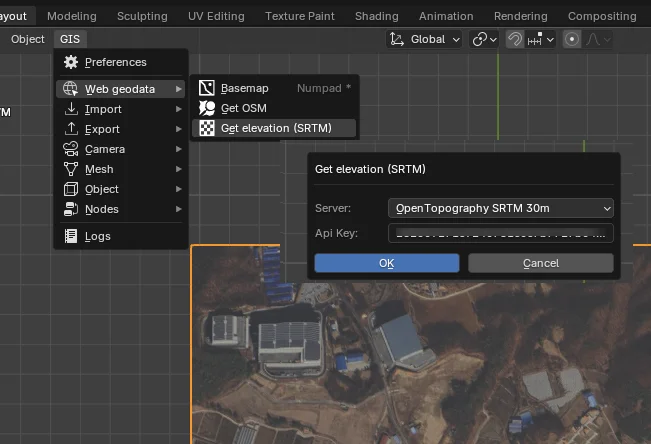Open the Object menu in the header
Screen dimensions: 651x444
click(27, 39)
